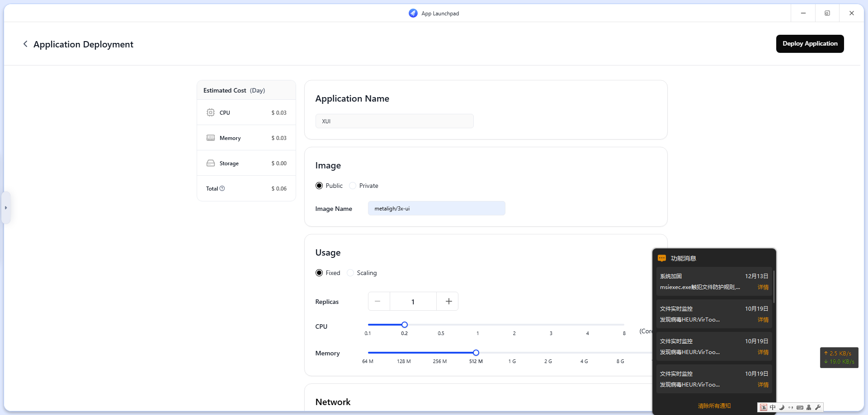Minimize the App Launchpad window
The height and width of the screenshot is (415, 868).
[803, 13]
